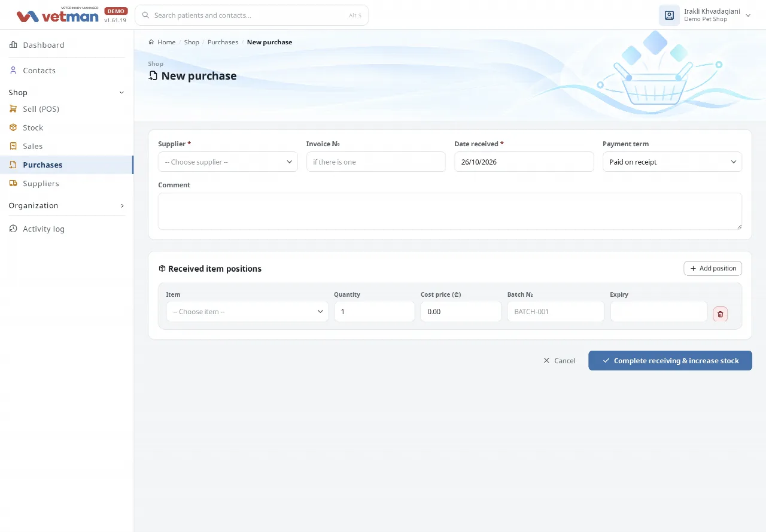
Task: Click the user profile avatar icon
Action: click(x=669, y=15)
